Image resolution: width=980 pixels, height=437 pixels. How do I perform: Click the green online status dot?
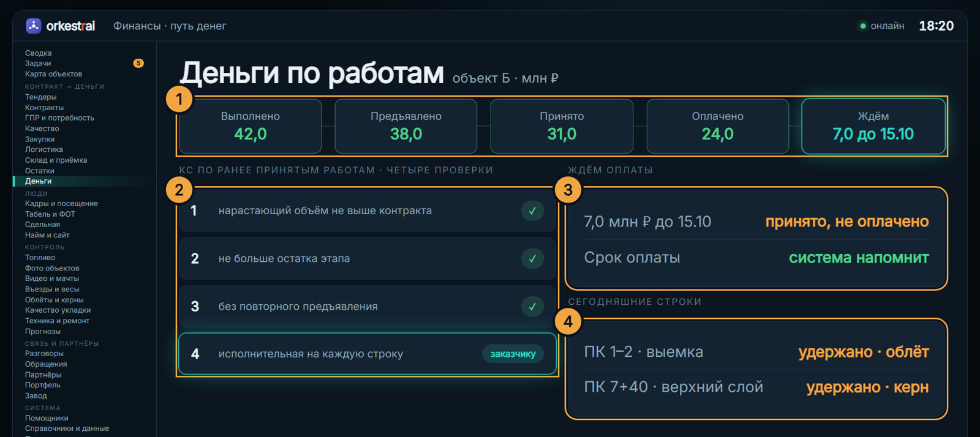point(863,26)
